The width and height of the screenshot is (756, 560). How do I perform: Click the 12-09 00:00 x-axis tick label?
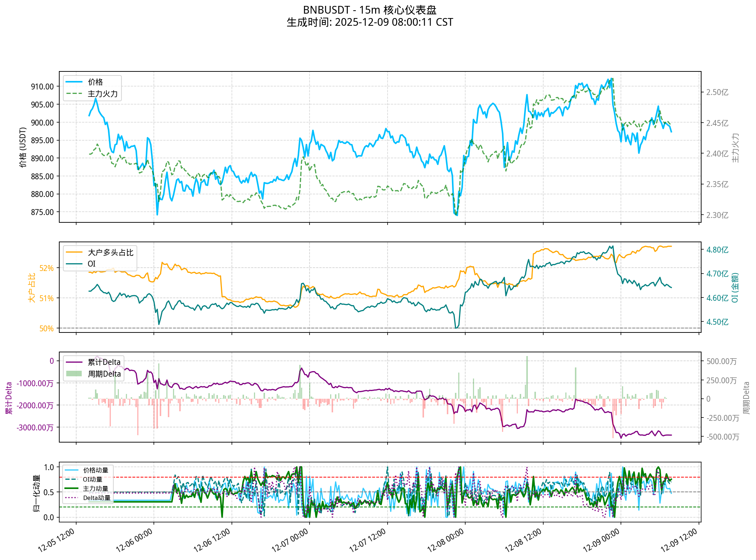click(602, 540)
